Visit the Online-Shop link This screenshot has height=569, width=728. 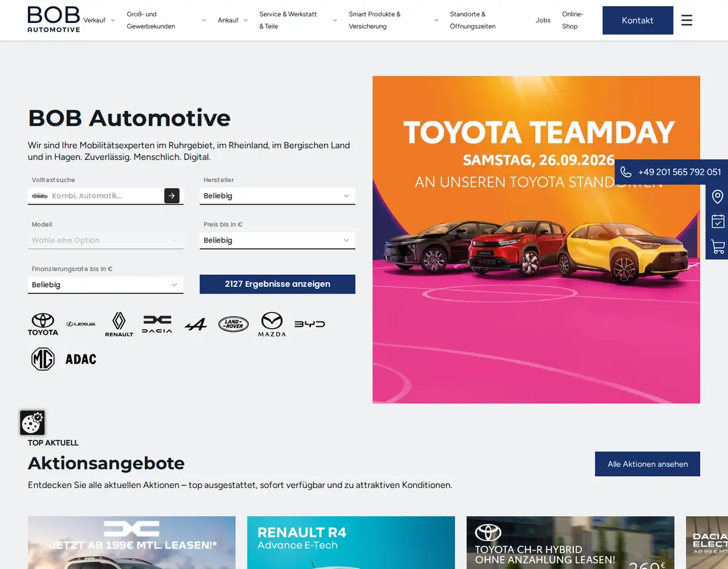(x=573, y=21)
